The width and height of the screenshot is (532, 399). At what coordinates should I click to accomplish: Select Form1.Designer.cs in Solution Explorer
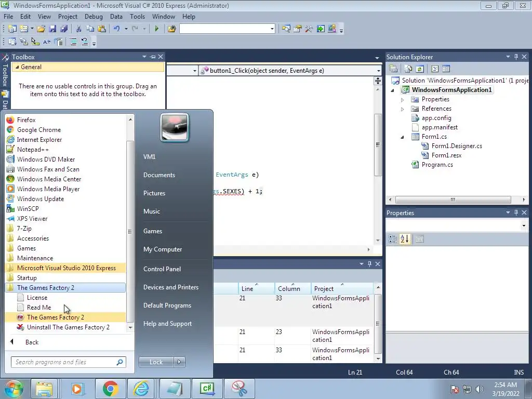(x=457, y=146)
